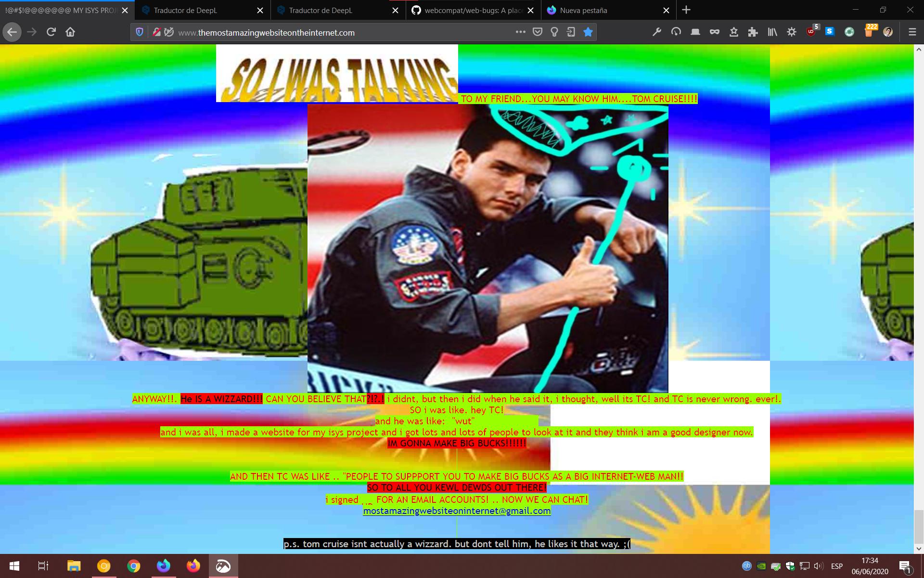Screen dimensions: 924x578
Task: Open the network tray icon
Action: (805, 566)
